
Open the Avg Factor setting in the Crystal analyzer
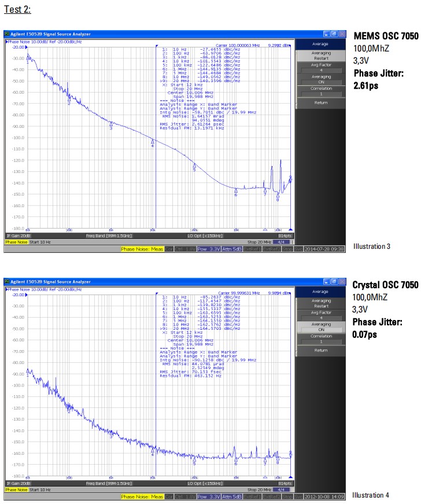322,315
